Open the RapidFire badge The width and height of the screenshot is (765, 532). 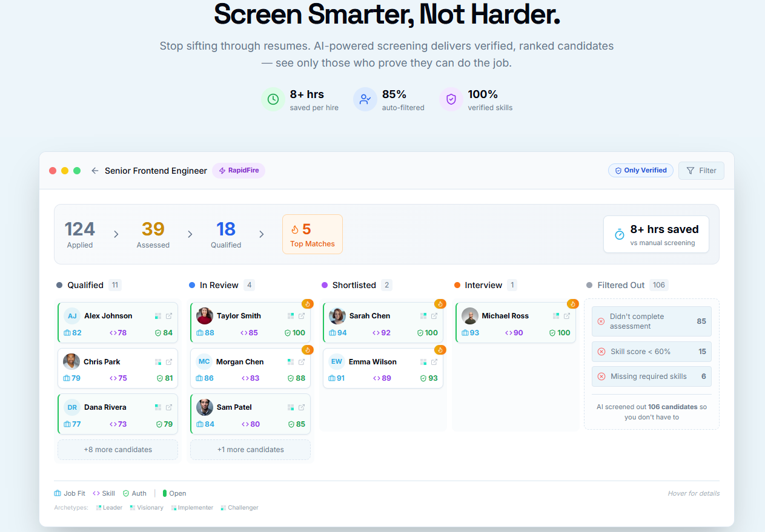pyautogui.click(x=239, y=171)
